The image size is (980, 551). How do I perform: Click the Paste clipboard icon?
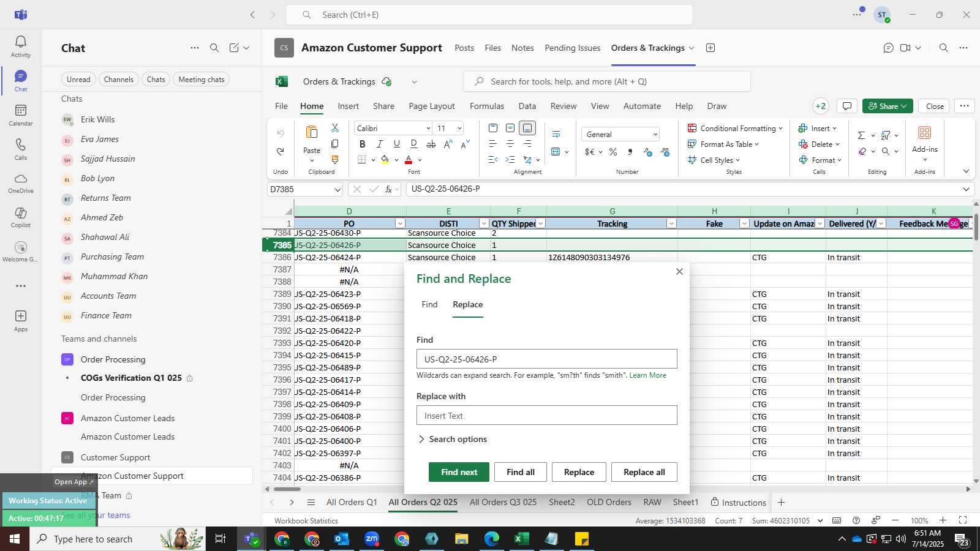(312, 132)
